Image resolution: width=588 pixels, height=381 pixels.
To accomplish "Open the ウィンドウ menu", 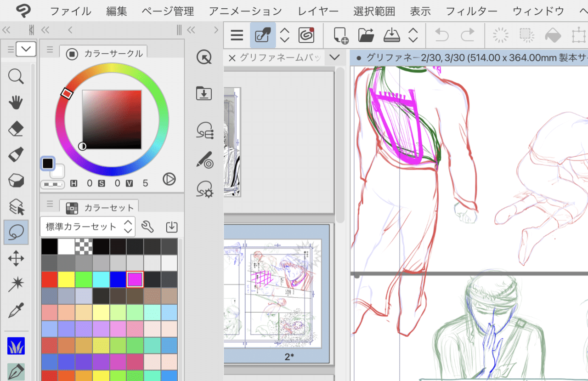I will tap(538, 11).
